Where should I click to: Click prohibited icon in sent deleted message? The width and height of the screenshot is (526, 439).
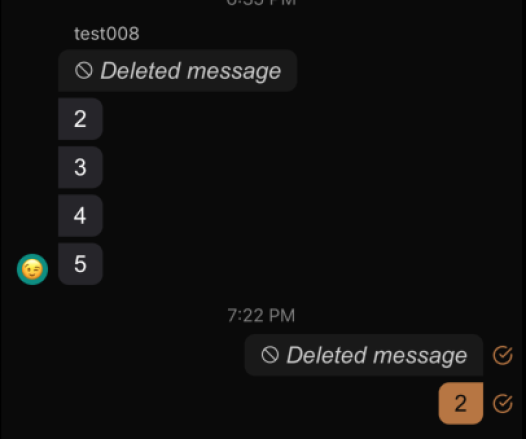270,355
